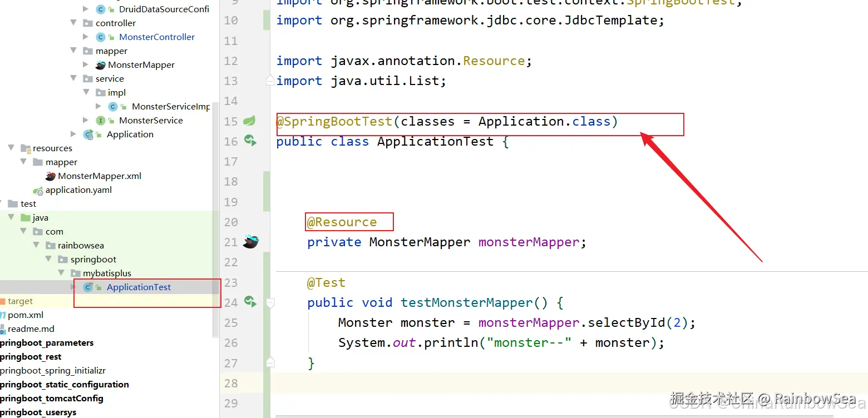Select the pringboot_rest module

tap(31, 356)
